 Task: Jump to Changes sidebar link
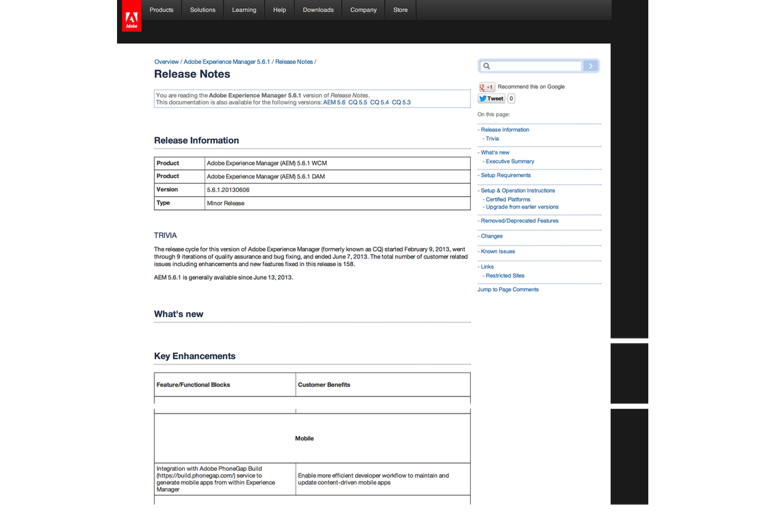(491, 237)
